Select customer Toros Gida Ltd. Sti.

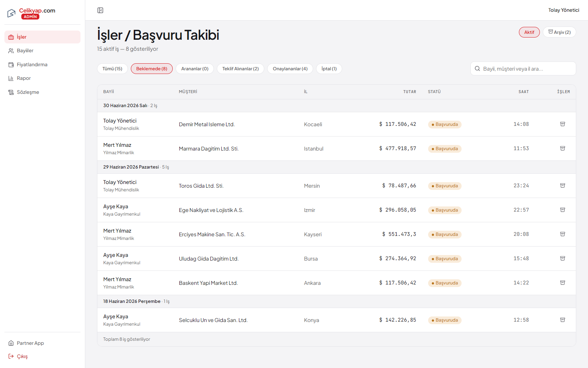pos(201,186)
